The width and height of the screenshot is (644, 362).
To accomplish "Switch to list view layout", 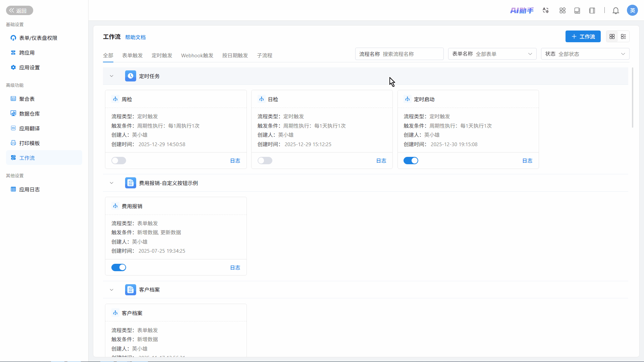I will (x=624, y=37).
